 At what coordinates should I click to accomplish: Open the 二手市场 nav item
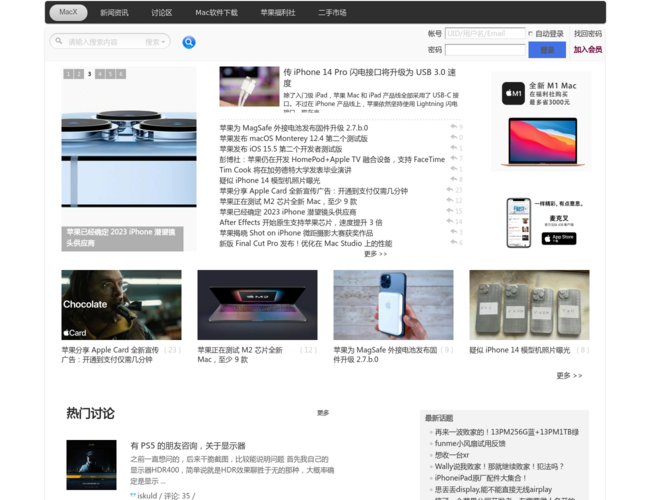pyautogui.click(x=332, y=13)
